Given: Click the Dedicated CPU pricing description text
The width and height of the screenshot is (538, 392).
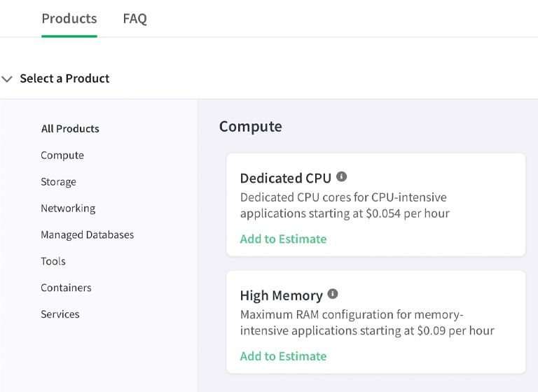Looking at the screenshot, I should pos(345,205).
